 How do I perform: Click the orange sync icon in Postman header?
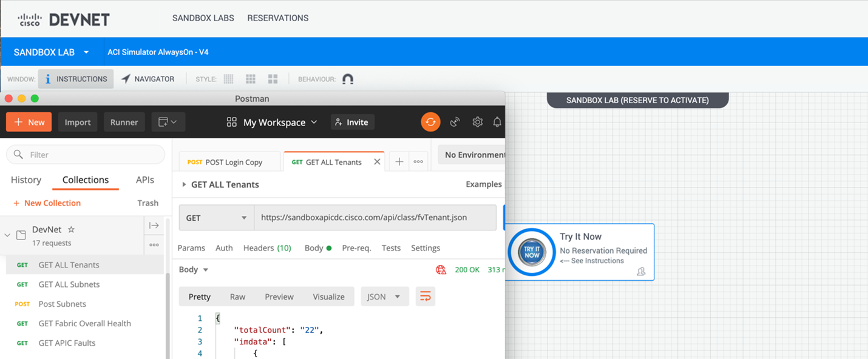click(x=431, y=121)
